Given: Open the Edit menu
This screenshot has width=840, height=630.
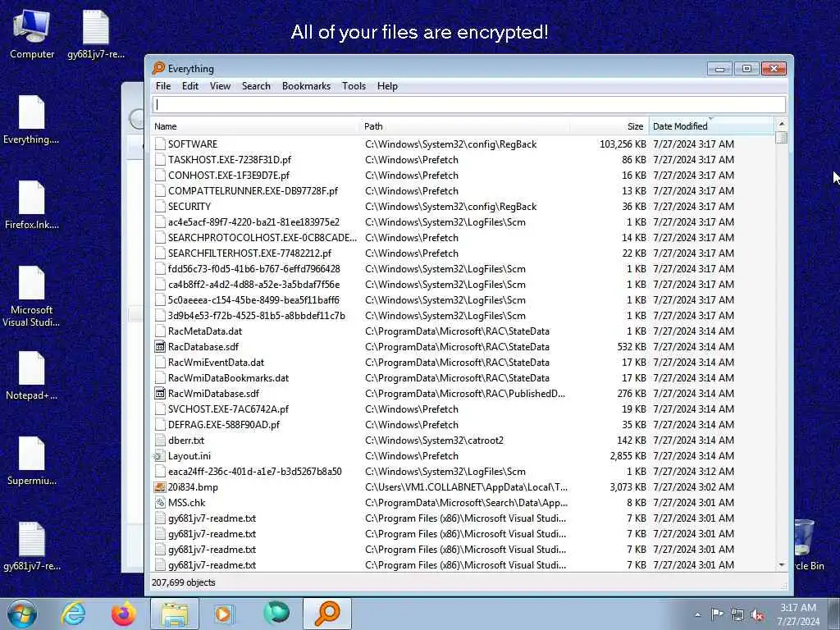Looking at the screenshot, I should tap(190, 86).
